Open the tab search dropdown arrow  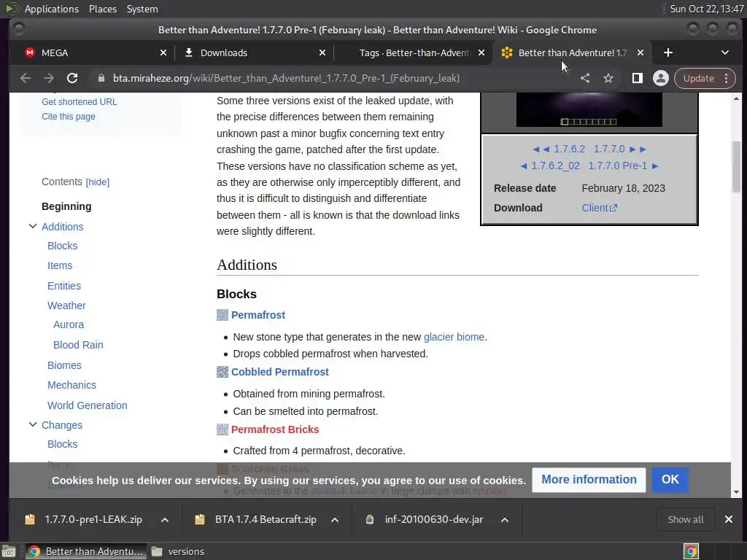[x=724, y=52]
